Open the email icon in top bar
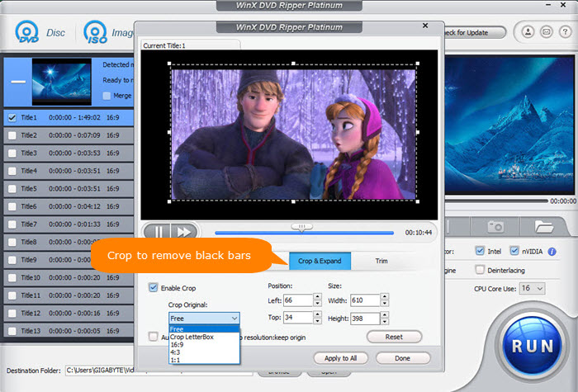This screenshot has width=578, height=392. [x=547, y=32]
